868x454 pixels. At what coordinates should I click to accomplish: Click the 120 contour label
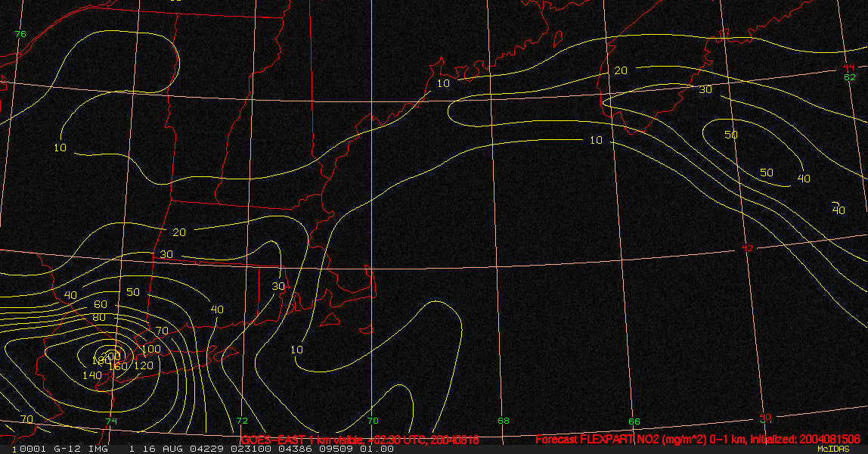click(144, 365)
